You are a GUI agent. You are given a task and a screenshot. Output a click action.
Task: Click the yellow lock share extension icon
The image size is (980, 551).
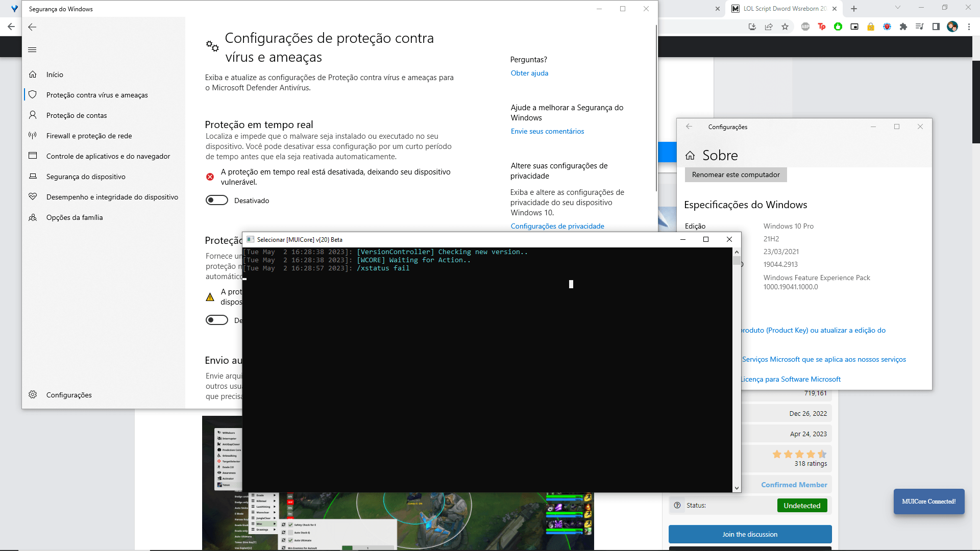coord(871,27)
